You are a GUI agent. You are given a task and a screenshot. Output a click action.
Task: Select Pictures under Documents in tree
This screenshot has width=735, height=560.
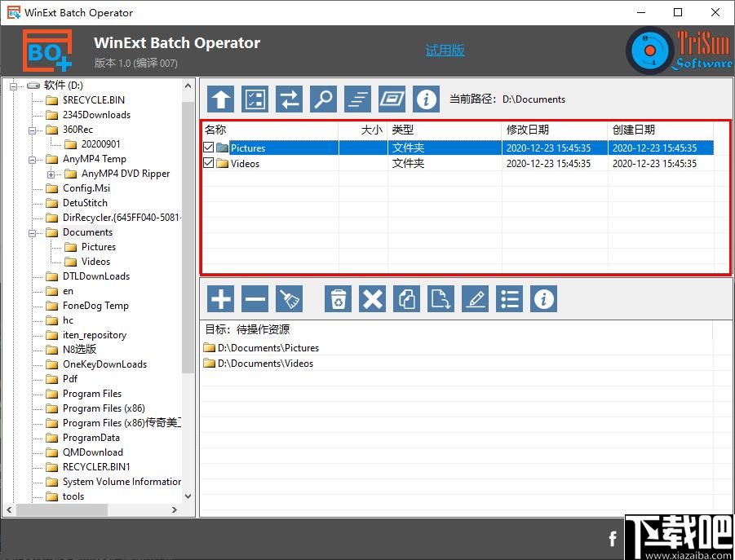(99, 247)
